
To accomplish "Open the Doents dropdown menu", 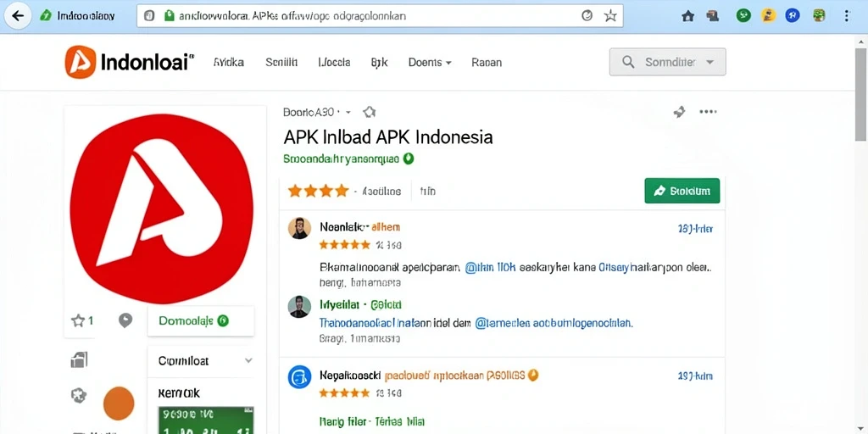I will (x=430, y=63).
